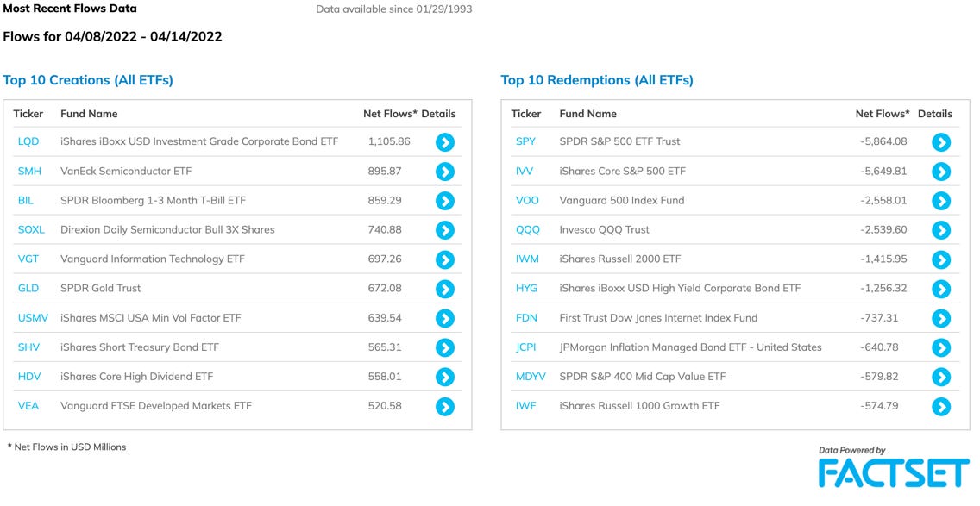The width and height of the screenshot is (980, 506).
Task: Select the Invesco QQQ Trust fund name
Action: (605, 229)
